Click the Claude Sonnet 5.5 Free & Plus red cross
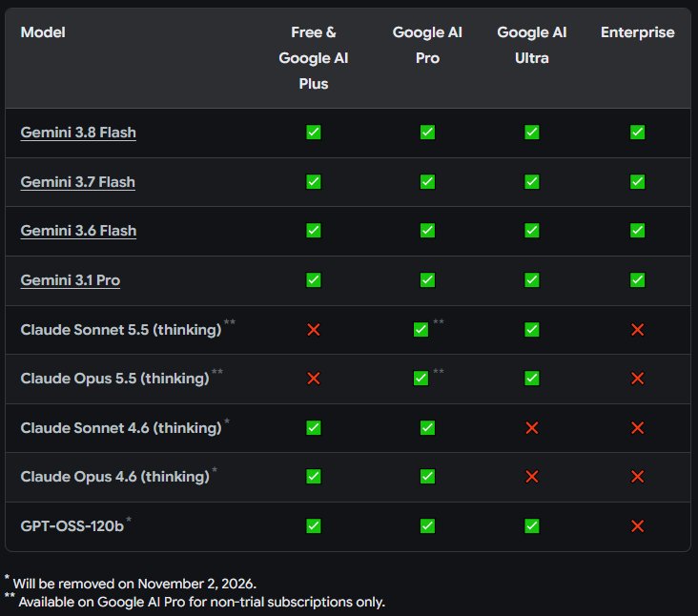The height and width of the screenshot is (616, 698). click(314, 330)
